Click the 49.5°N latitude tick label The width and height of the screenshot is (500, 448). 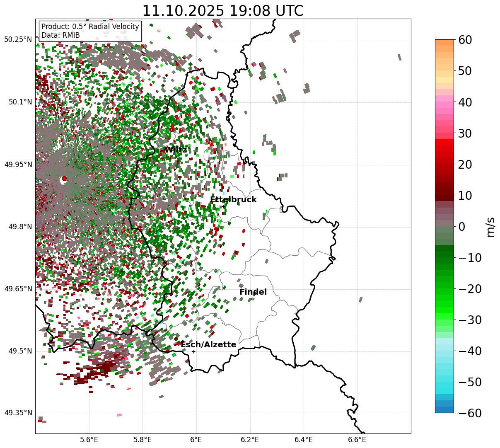[20, 351]
